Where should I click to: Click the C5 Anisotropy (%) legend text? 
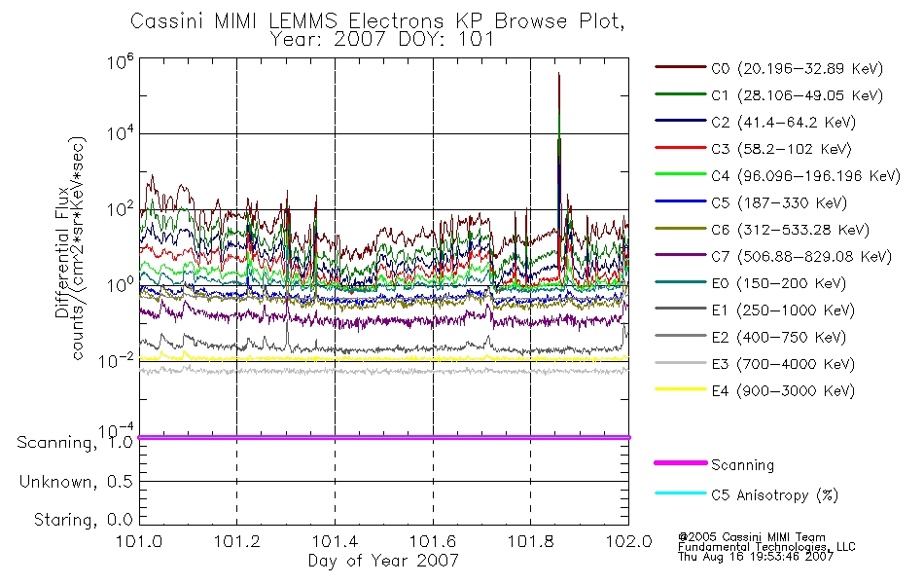774,494
